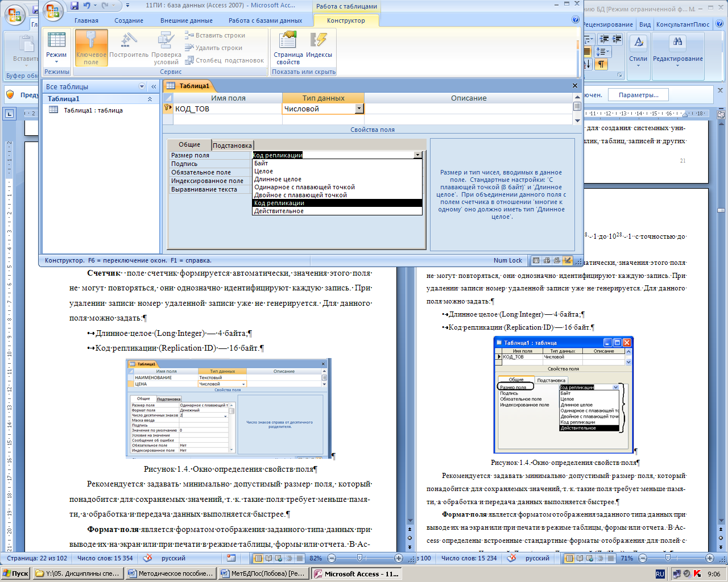Open the Все таблицы navigation dropdown

pos(142,86)
